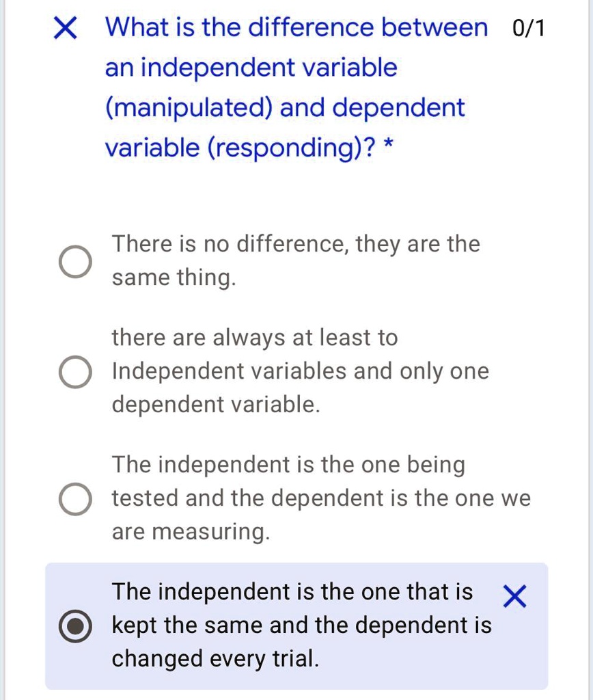The image size is (593, 700).
Task: Click the question line "an independent variable"
Action: [x=251, y=68]
